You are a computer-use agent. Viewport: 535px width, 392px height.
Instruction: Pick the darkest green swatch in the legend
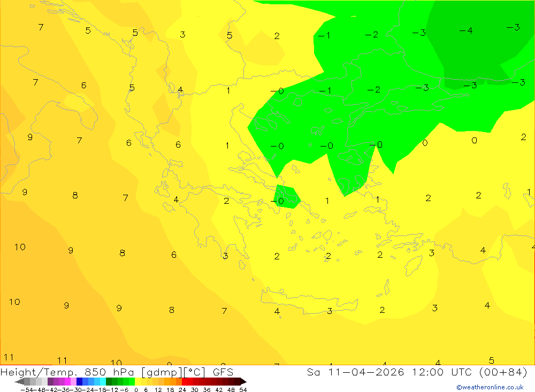[109, 381]
